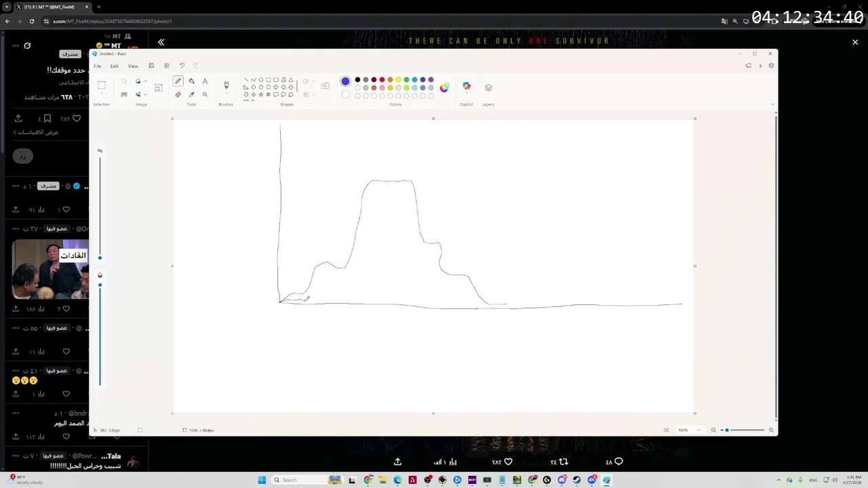Click fit to window icon in status bar

coord(666,430)
